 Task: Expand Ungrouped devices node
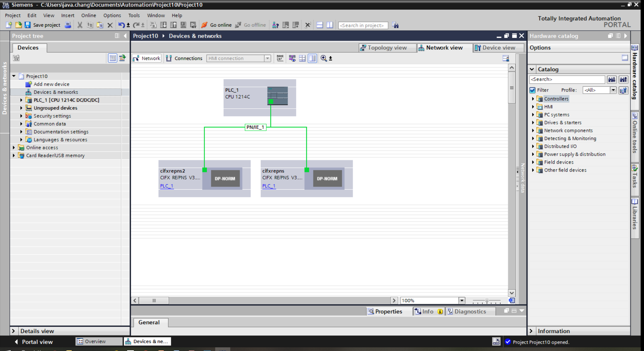(21, 108)
